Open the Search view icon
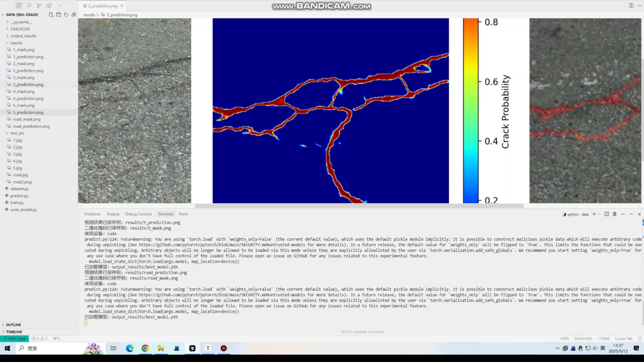This screenshot has width=644, height=362. coord(29,5)
